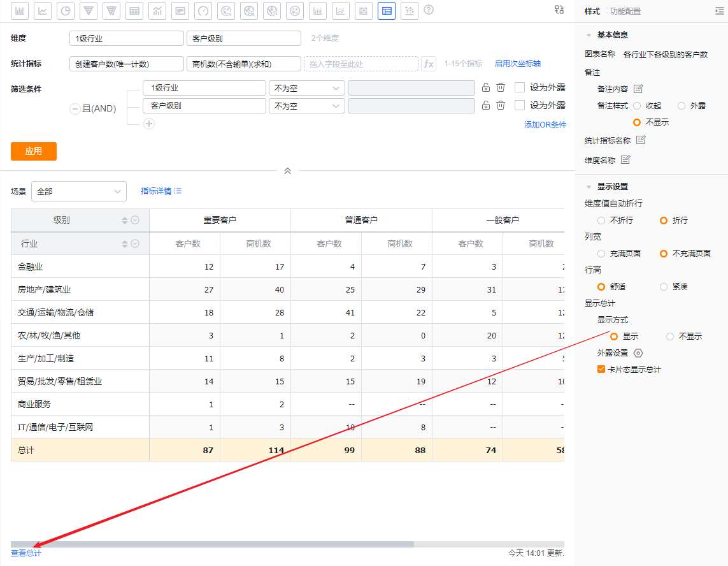Open the fx formula editor icon

click(x=429, y=64)
